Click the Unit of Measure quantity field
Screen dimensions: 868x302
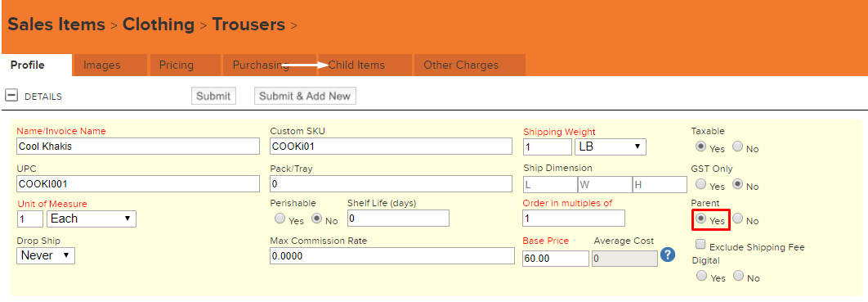30,219
